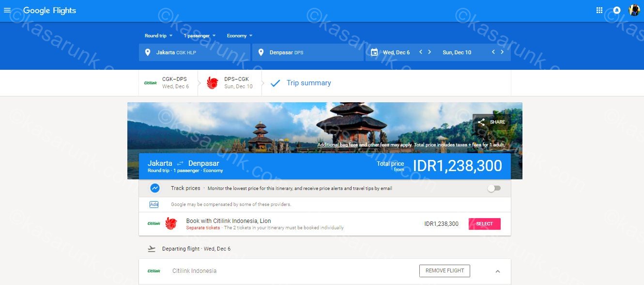The image size is (644, 285).
Task: Open the hamburger main menu
Action: point(7,10)
